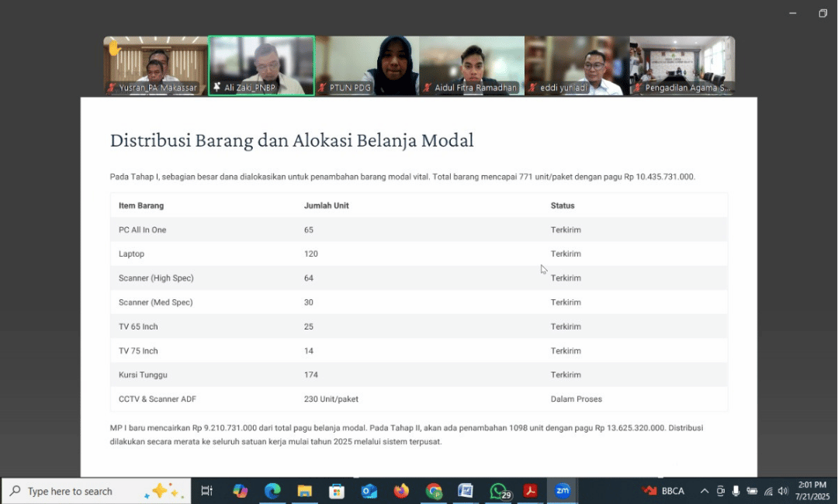Click the microphone tray icon

pos(736,491)
